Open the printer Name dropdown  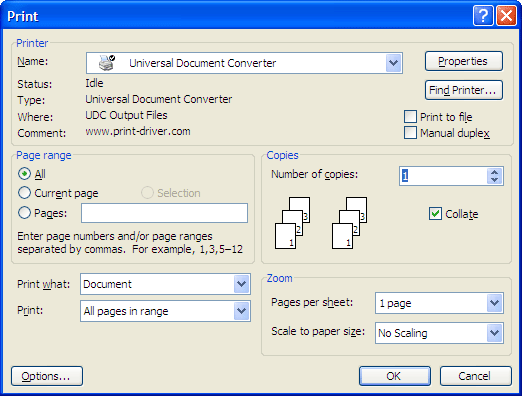coord(393,63)
